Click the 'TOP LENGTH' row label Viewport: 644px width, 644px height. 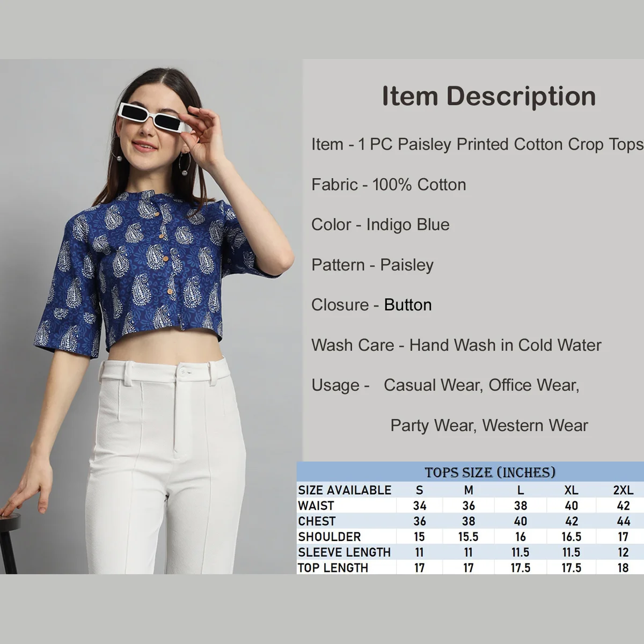[x=333, y=568]
